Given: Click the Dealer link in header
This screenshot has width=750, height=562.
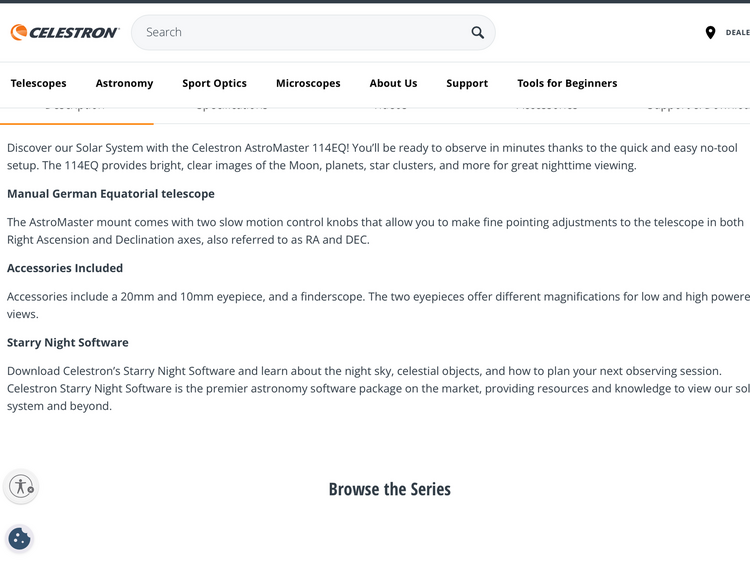Looking at the screenshot, I should tap(736, 32).
